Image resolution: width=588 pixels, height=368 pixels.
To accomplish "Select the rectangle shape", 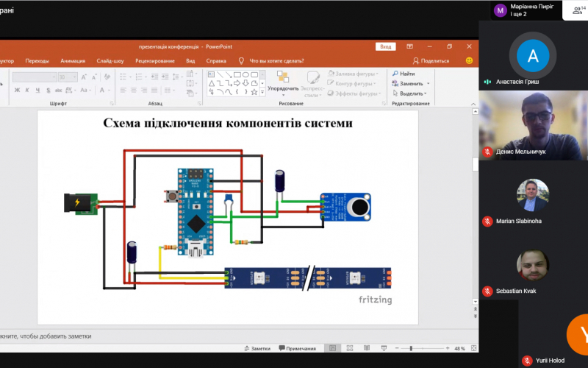I will tap(237, 74).
